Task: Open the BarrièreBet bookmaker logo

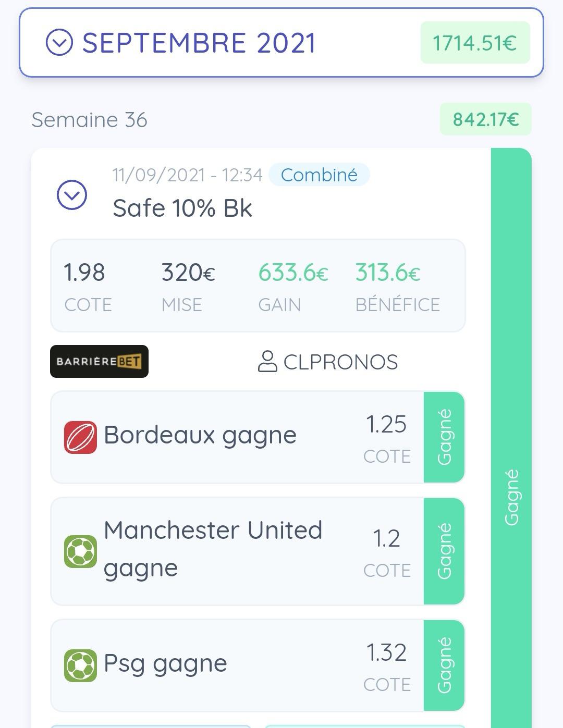Action: pyautogui.click(x=99, y=361)
